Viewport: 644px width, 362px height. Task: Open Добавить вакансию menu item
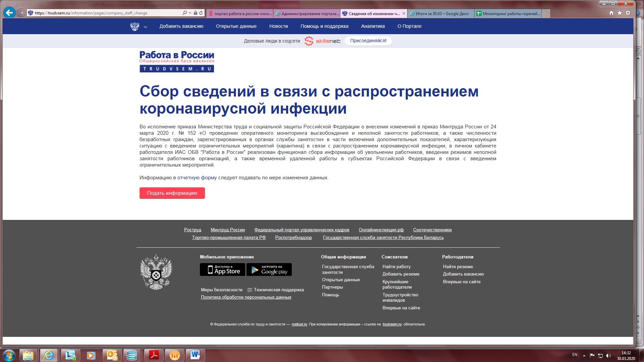(181, 26)
